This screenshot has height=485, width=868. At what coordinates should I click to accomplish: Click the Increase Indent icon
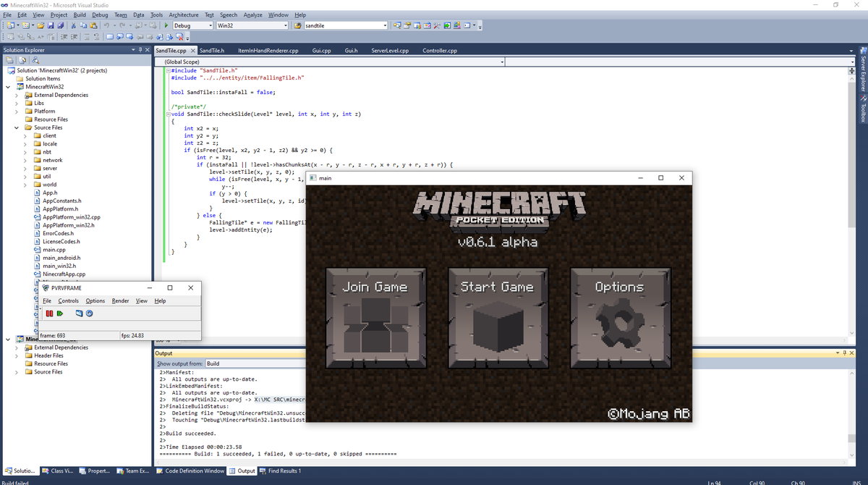(x=74, y=37)
